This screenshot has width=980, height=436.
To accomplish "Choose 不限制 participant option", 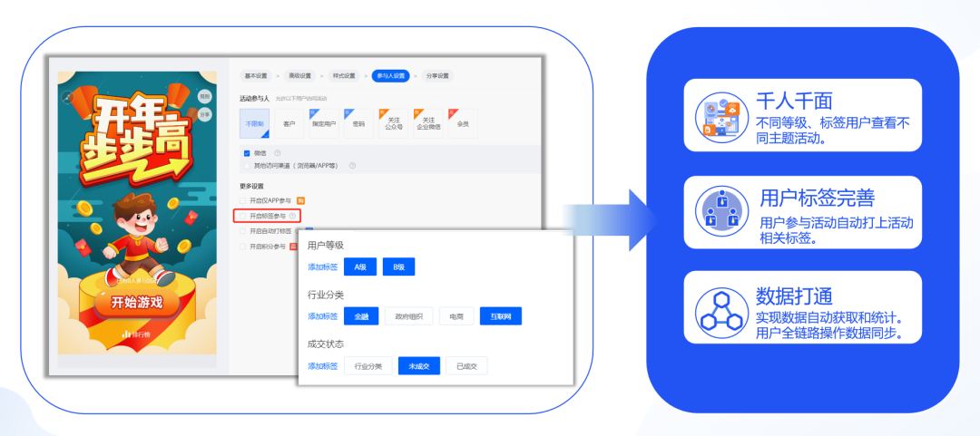I will [x=254, y=123].
